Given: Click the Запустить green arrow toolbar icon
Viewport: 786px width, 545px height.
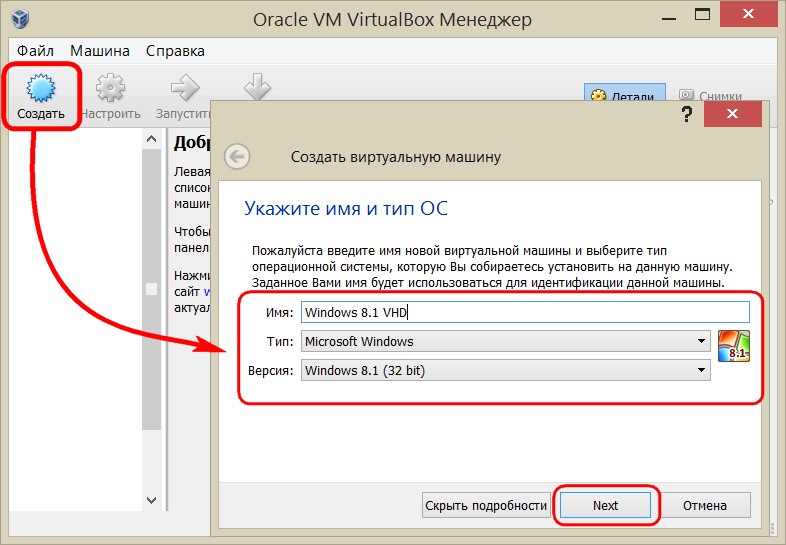Looking at the screenshot, I should (184, 87).
